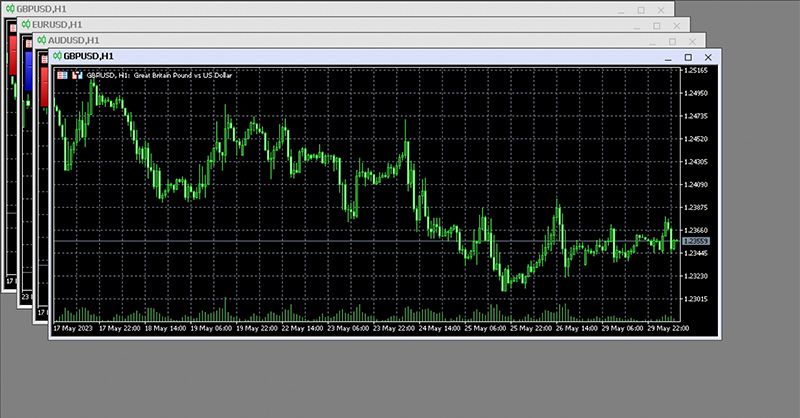
Task: Minimize the AUDUSD,H1 chart window
Action: [652, 41]
